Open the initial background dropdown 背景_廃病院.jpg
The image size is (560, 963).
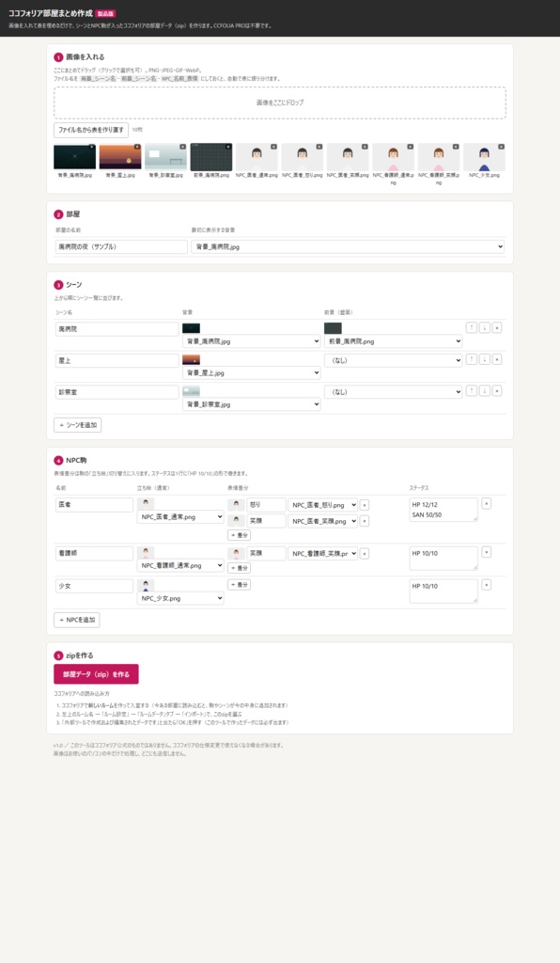click(348, 246)
